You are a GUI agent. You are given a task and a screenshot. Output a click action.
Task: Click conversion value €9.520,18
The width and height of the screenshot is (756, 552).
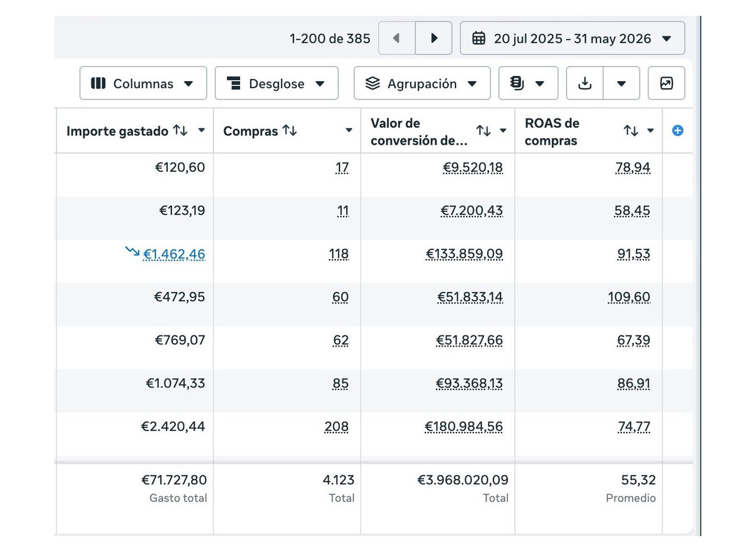(473, 168)
